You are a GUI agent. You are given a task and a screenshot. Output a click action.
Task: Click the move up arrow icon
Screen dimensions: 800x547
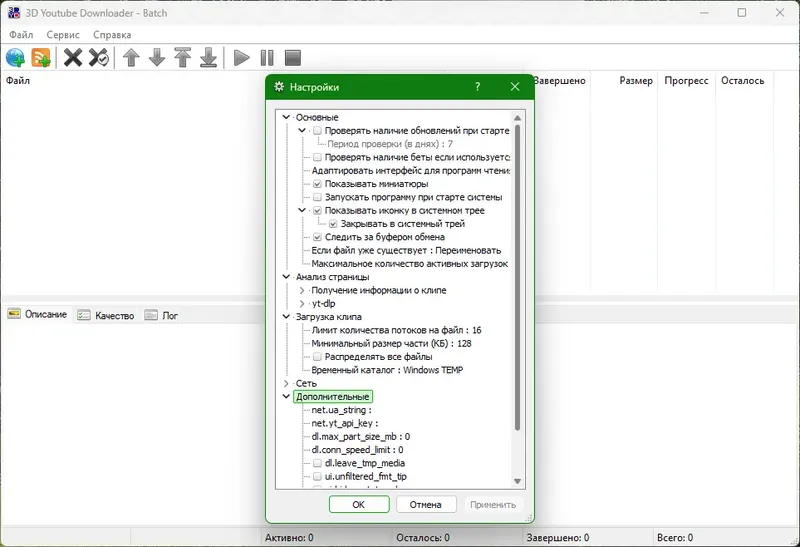(131, 58)
